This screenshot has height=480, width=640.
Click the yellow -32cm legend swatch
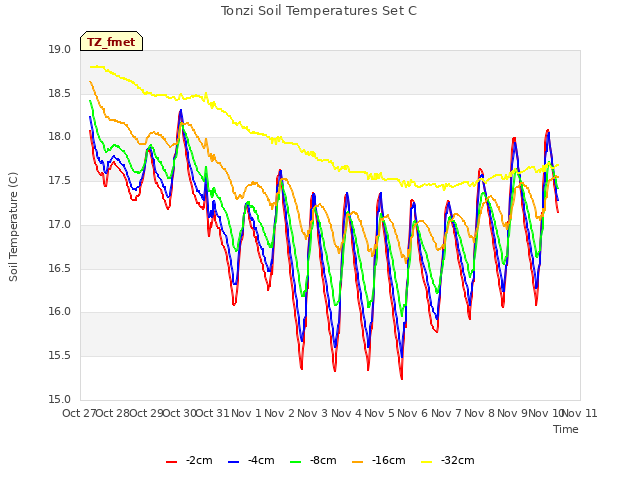click(426, 462)
